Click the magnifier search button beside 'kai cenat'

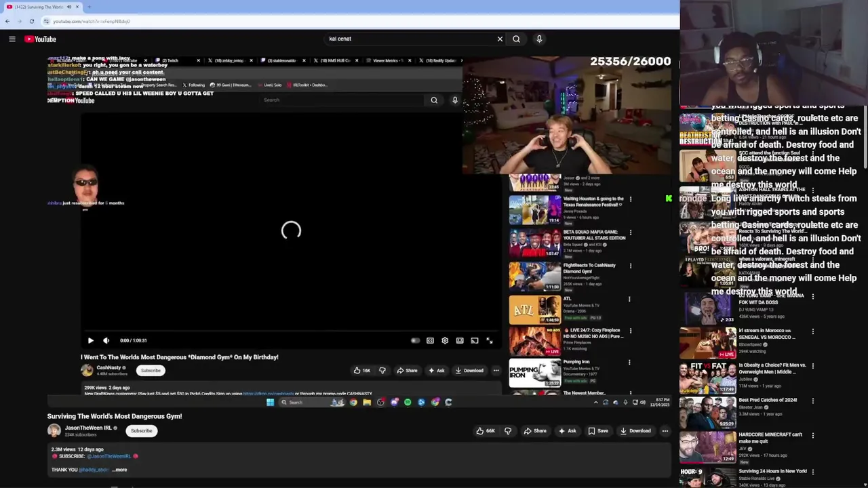tap(517, 39)
